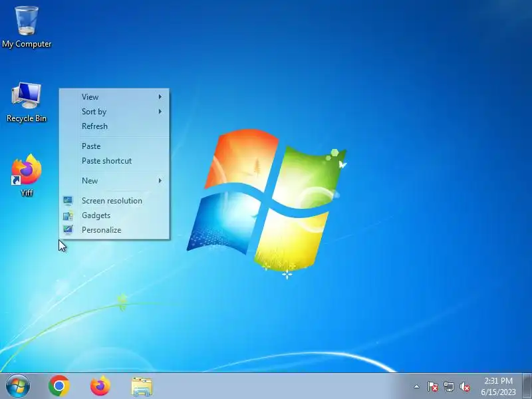Open Screen resolution settings
This screenshot has width=532, height=399.
115,201
